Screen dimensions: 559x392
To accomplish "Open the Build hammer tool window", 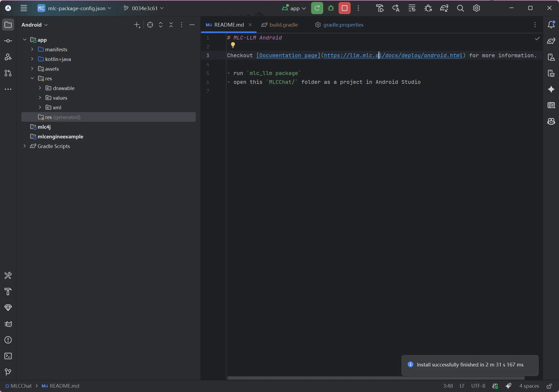I will (8, 292).
